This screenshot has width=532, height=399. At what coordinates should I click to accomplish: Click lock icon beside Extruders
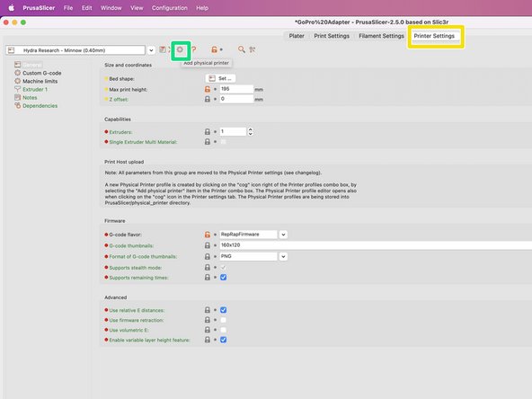208,131
